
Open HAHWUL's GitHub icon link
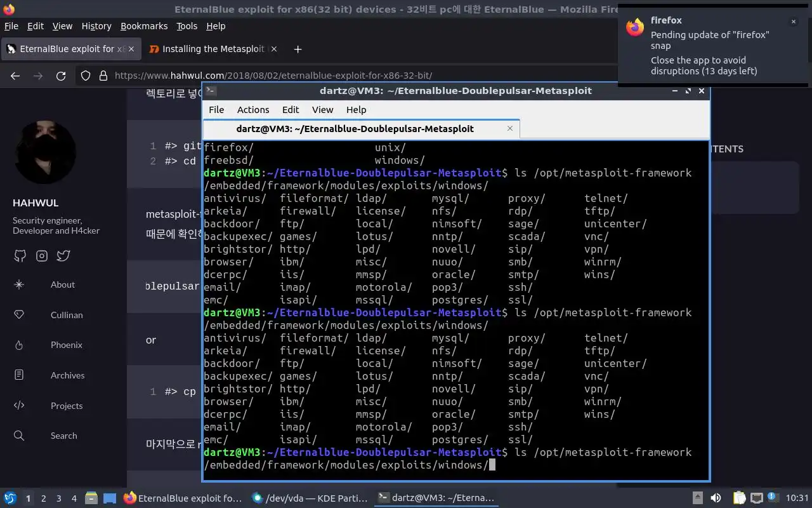click(x=20, y=256)
